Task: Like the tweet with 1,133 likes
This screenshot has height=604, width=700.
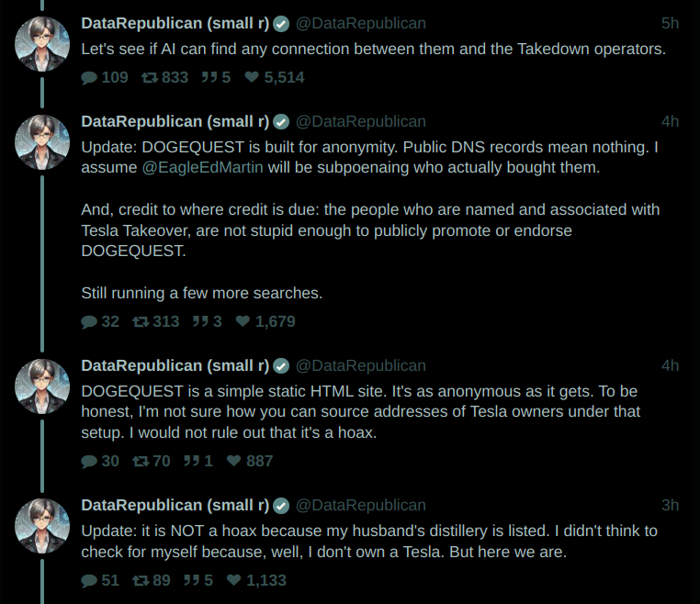Action: coord(233,581)
